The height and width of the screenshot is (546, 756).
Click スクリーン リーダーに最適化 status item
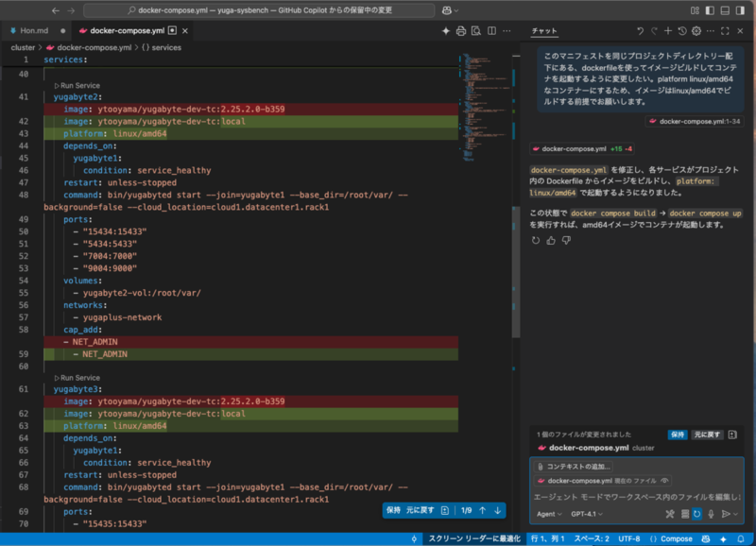pos(474,538)
